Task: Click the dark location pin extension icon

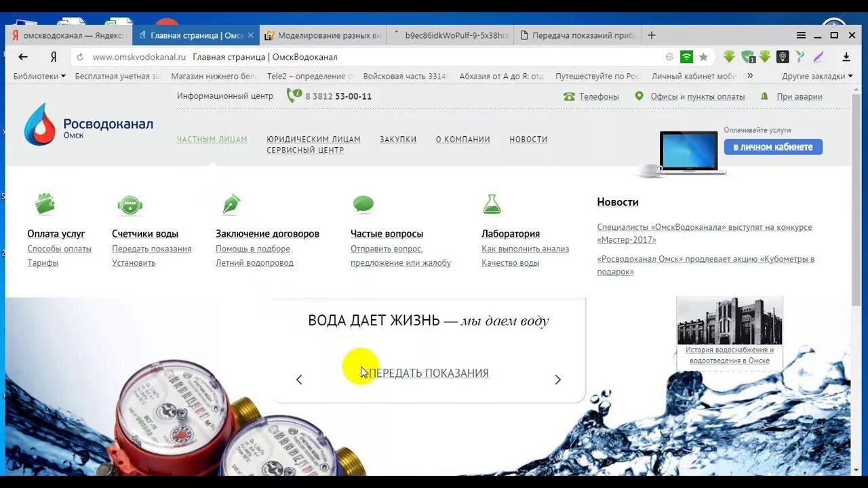Action: pos(783,57)
